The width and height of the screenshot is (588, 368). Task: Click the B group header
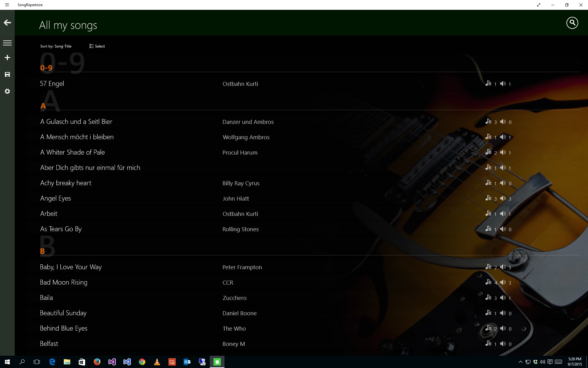click(43, 251)
